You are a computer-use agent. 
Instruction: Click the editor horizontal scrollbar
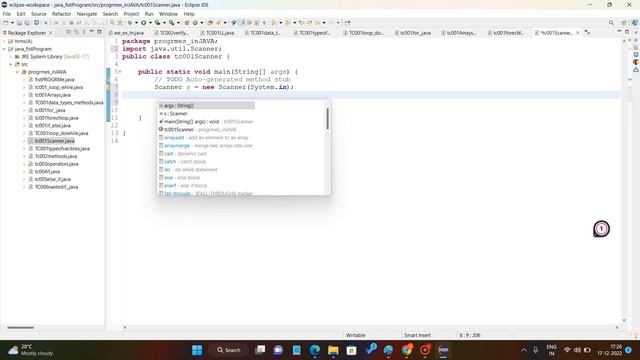(x=371, y=327)
